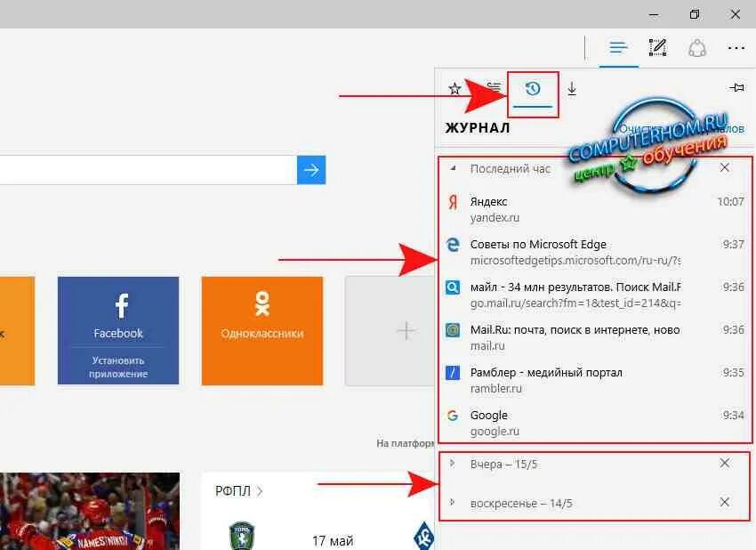Switch to the Downloads tab

tap(572, 89)
